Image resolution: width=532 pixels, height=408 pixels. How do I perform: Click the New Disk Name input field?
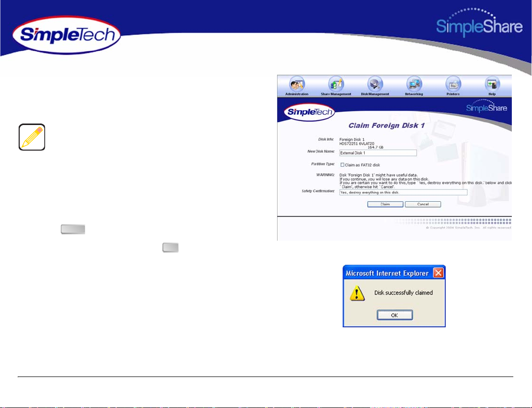[x=378, y=153]
